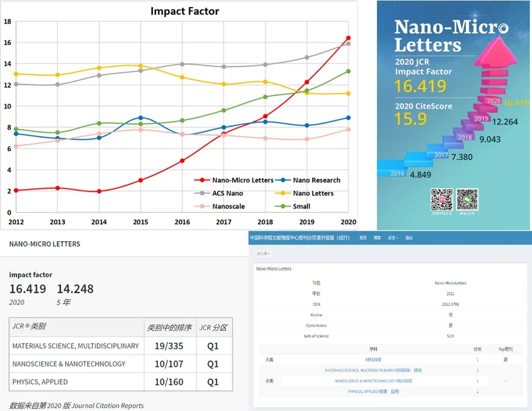Open the MATERIALS SCIENCE, MULTIDISCIPLINARY 材料科学 link

[x=373, y=370]
